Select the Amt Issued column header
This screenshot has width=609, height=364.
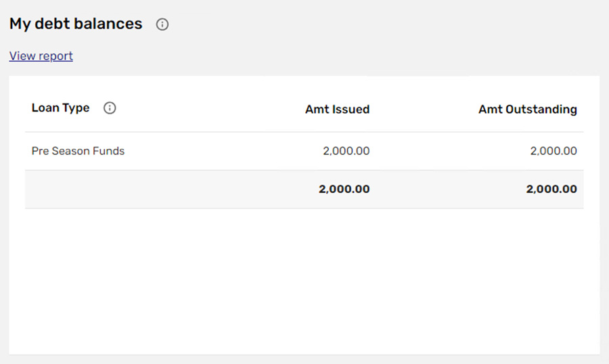point(337,110)
